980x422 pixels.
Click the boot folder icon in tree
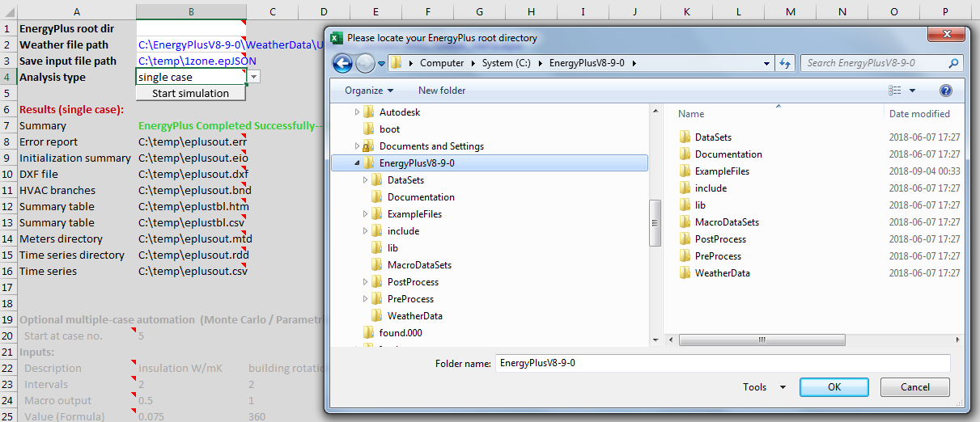369,129
